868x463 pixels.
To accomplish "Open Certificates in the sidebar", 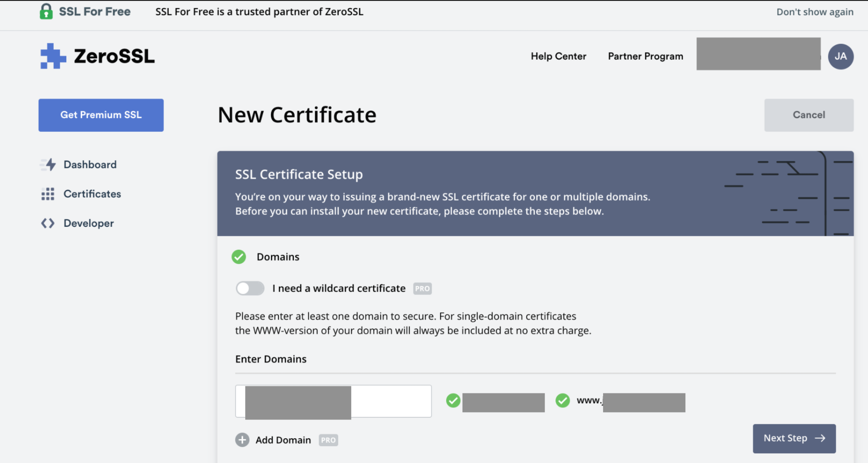I will point(92,194).
